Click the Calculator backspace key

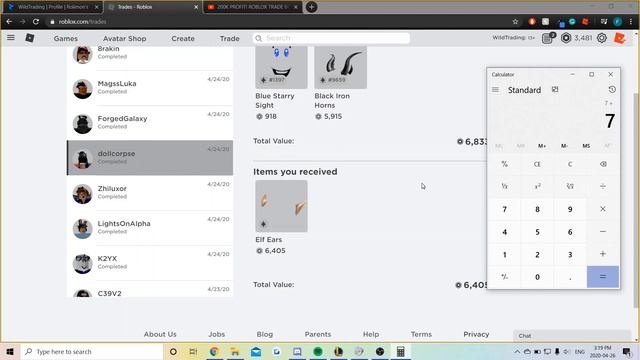click(603, 164)
